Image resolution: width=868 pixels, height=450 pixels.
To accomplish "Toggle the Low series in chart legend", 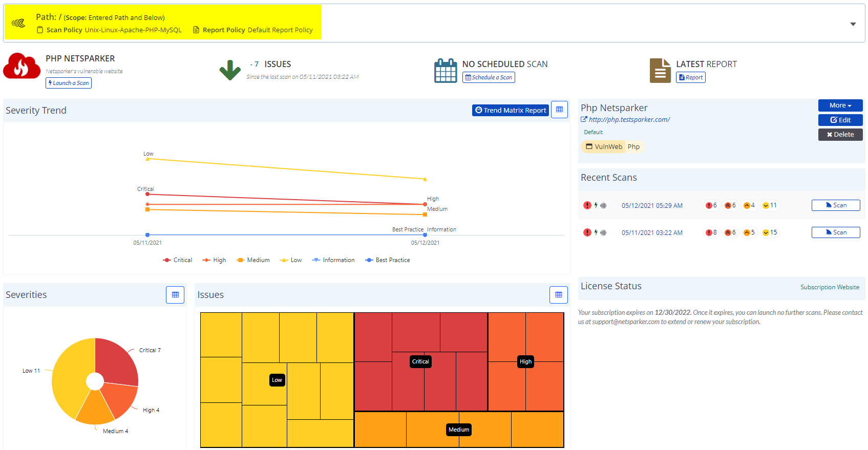I will point(291,260).
